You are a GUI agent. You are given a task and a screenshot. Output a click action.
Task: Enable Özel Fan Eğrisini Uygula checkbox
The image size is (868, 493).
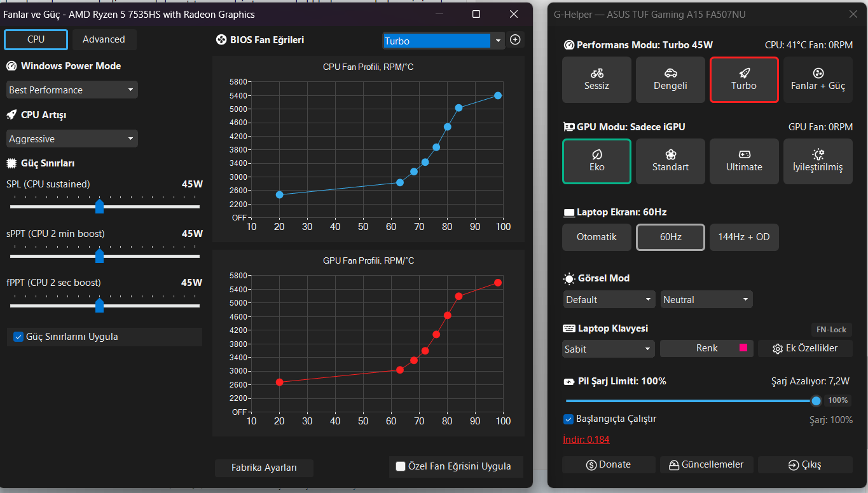(401, 466)
